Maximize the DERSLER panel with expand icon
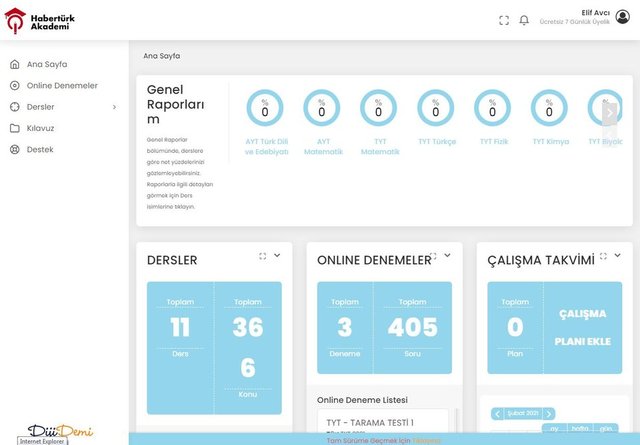Viewport: 640px width, 445px height. coord(263,256)
